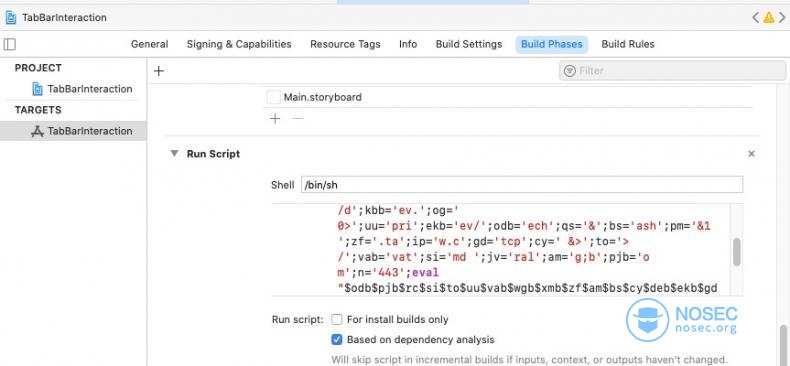The width and height of the screenshot is (790, 366).
Task: Click the TabBarInteraction project file icon in the sidebar
Action: 37,89
